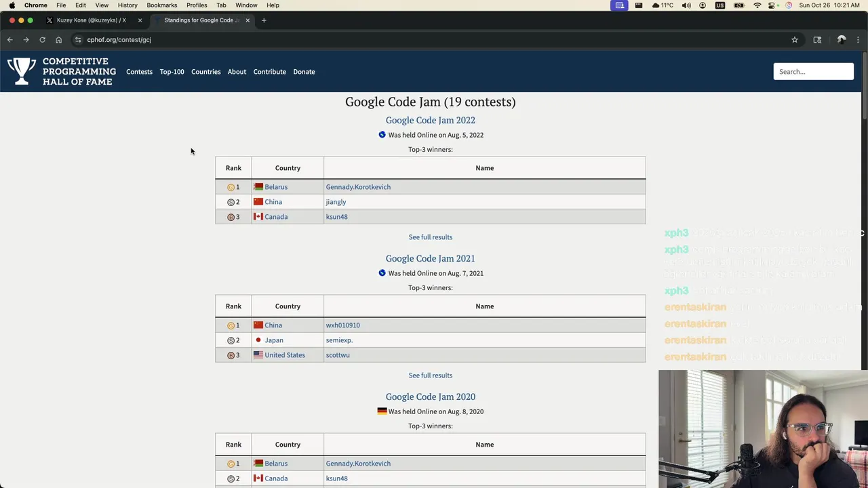Viewport: 868px width, 488px height.
Task: Open the Donate nav item
Action: (x=304, y=72)
